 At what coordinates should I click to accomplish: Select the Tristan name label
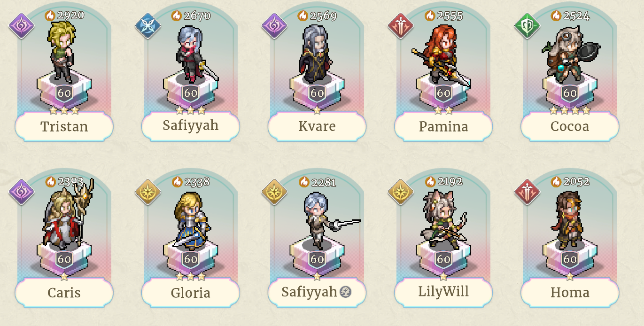[x=64, y=126]
